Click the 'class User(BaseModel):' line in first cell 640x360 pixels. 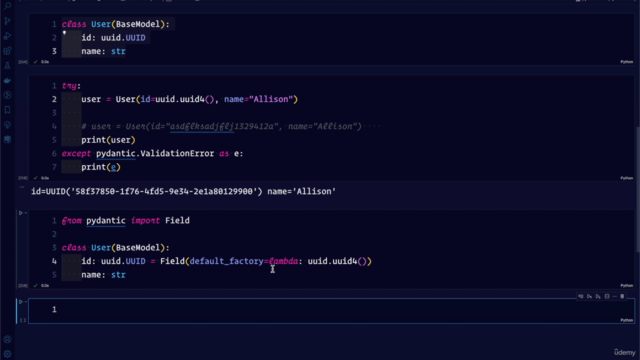click(x=116, y=24)
